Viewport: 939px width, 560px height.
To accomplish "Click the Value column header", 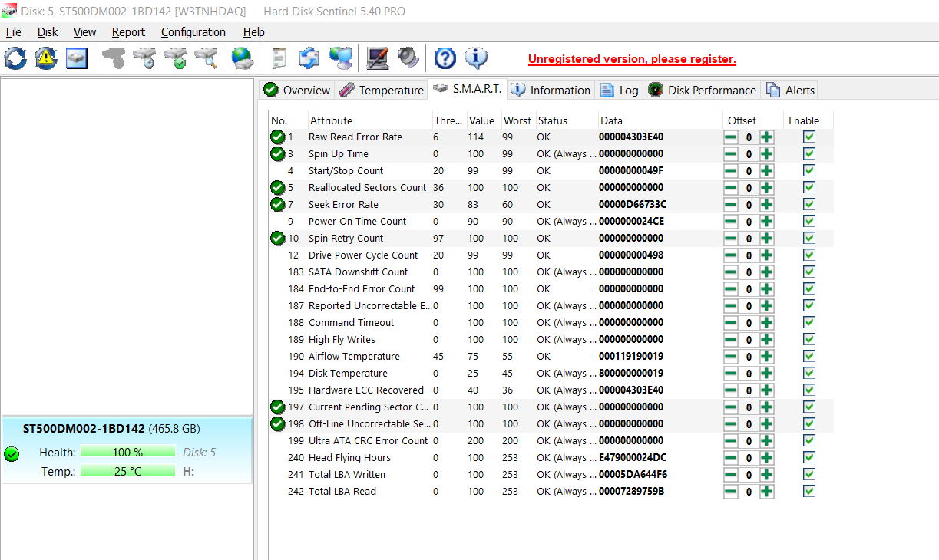I will point(483,120).
